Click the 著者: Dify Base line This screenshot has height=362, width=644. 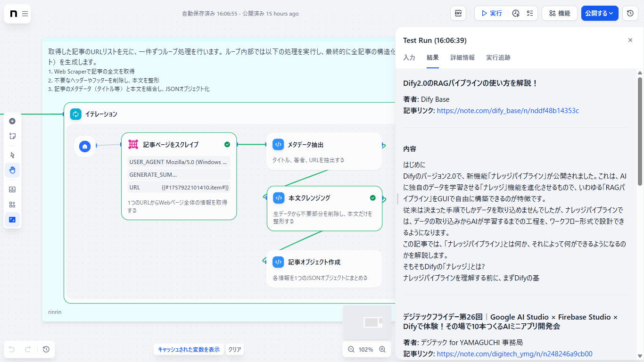(x=426, y=99)
